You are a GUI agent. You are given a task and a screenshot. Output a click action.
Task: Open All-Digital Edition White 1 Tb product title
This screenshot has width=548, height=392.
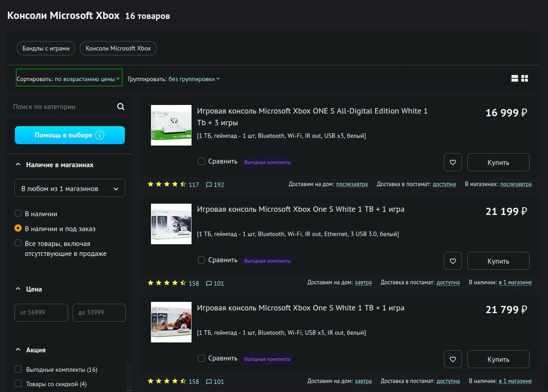[312, 117]
